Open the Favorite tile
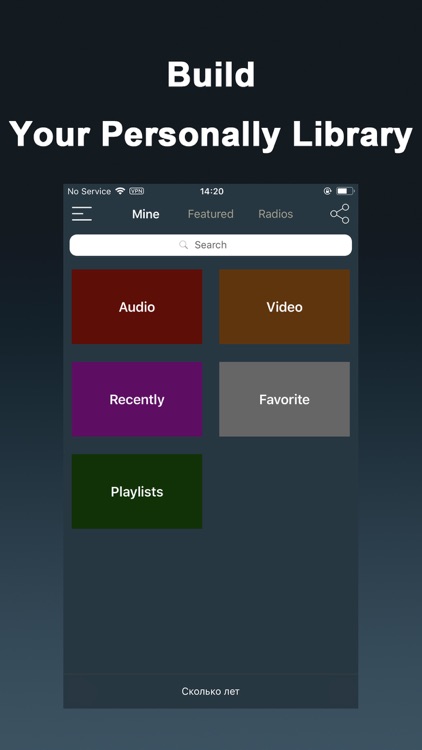Image resolution: width=422 pixels, height=750 pixels. (284, 399)
